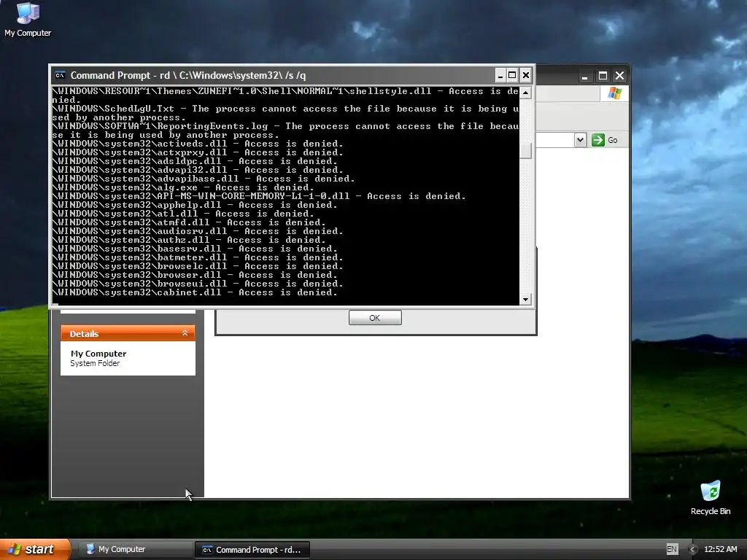Click the Command Prompt title bar icon

[60, 75]
